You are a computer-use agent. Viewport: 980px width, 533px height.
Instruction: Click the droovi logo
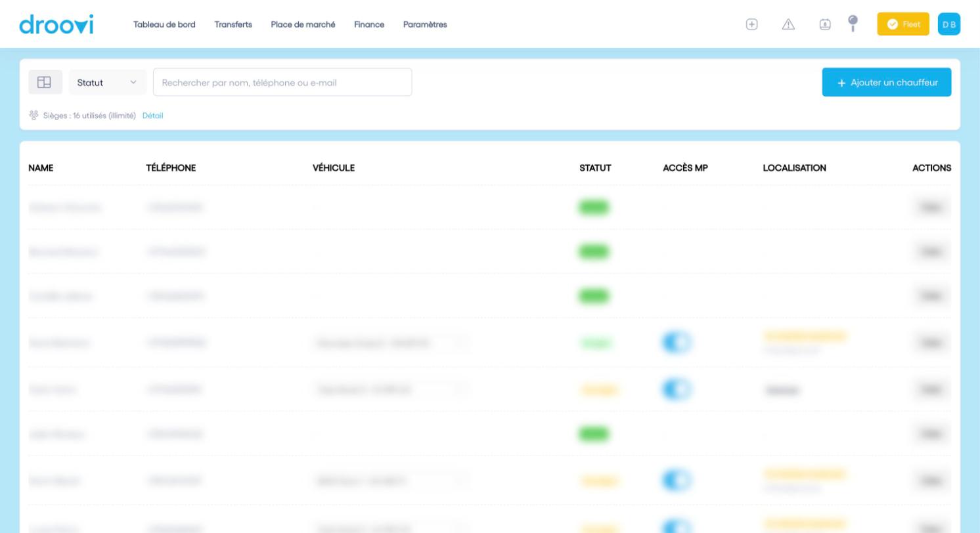click(x=56, y=24)
